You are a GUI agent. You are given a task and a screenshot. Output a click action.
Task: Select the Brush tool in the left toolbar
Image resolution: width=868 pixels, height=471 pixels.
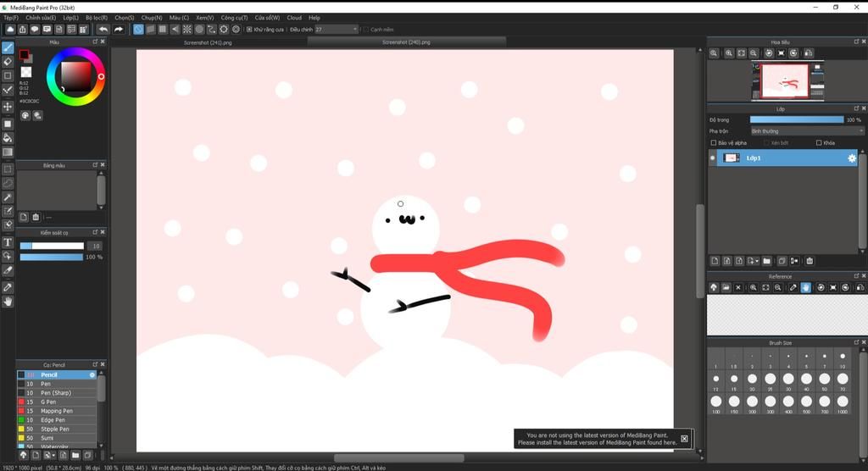8,47
